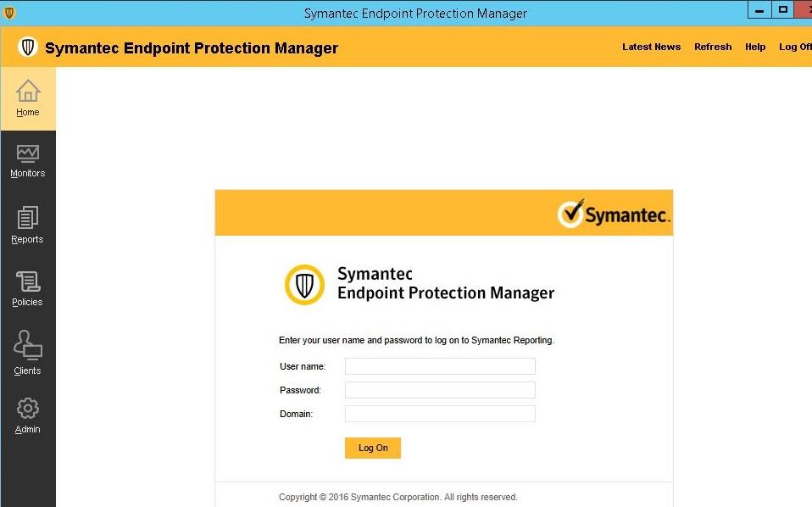Image resolution: width=812 pixels, height=507 pixels.
Task: Focus the User name field
Action: click(440, 366)
